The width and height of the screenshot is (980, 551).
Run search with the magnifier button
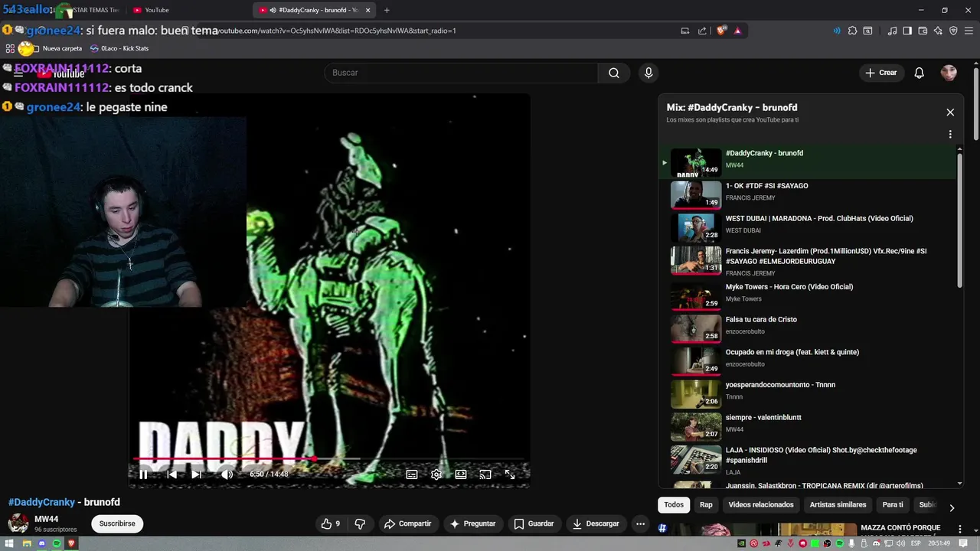coord(614,73)
